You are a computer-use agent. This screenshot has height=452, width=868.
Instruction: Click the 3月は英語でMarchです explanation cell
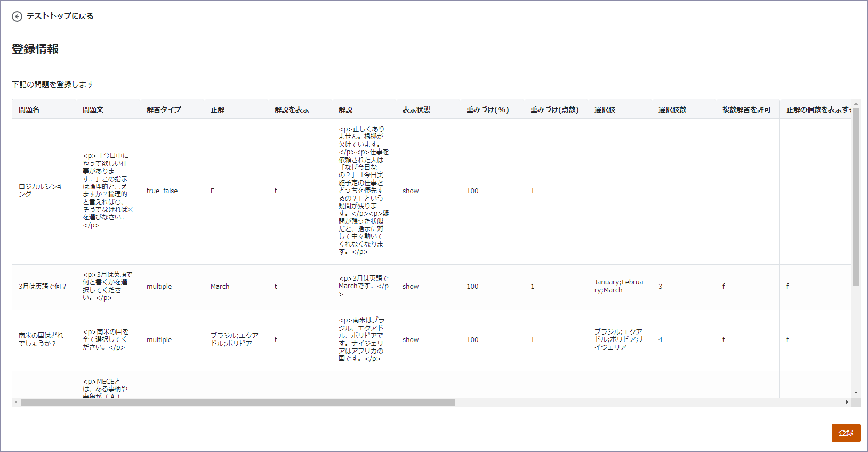pyautogui.click(x=364, y=287)
